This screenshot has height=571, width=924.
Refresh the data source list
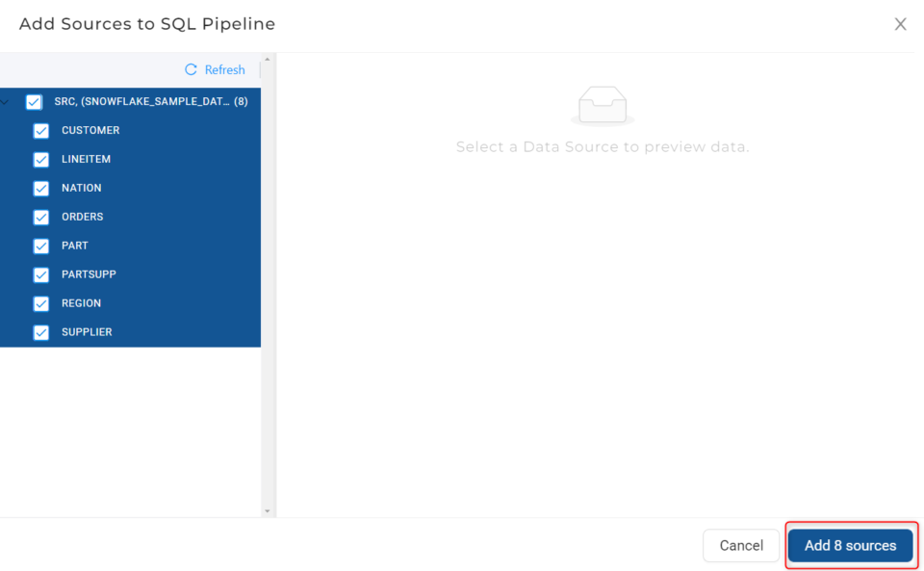click(x=215, y=69)
